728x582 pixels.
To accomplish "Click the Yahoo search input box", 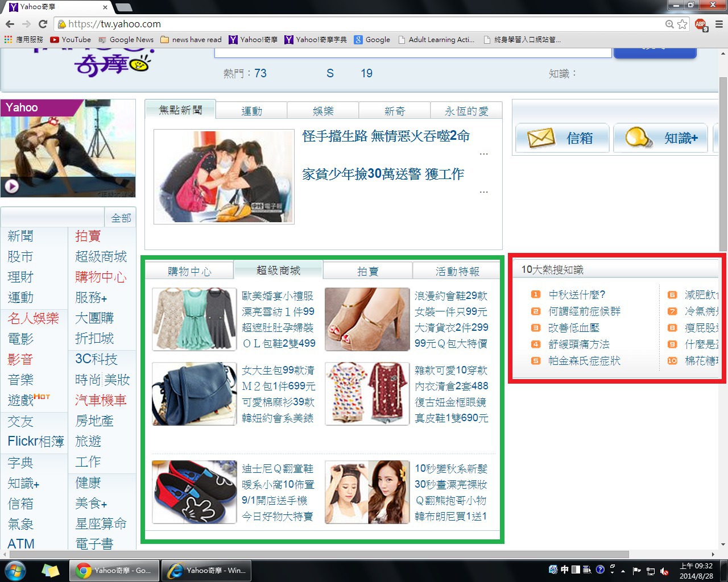I will [x=413, y=51].
